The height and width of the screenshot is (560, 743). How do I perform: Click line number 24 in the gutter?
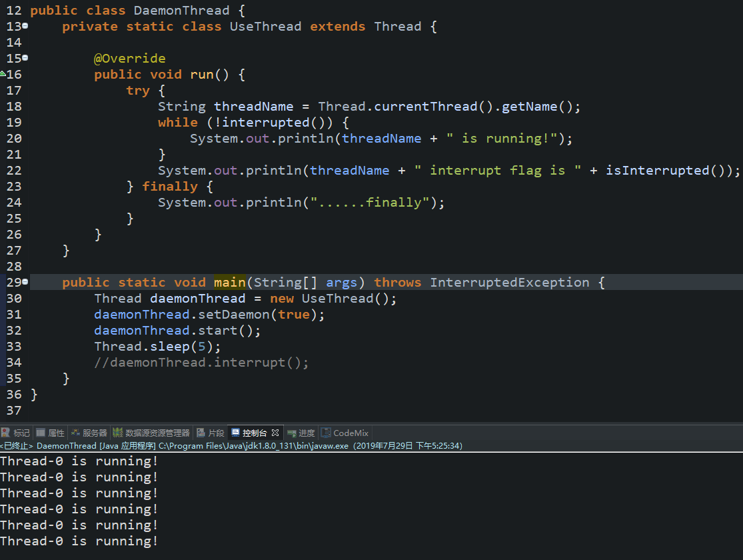pyautogui.click(x=14, y=203)
